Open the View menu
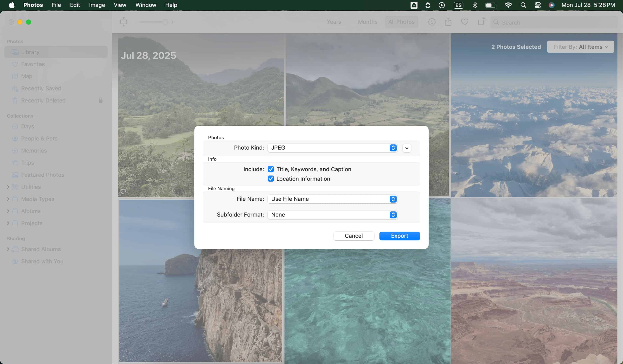Screen dimensions: 623x364 click(120, 5)
